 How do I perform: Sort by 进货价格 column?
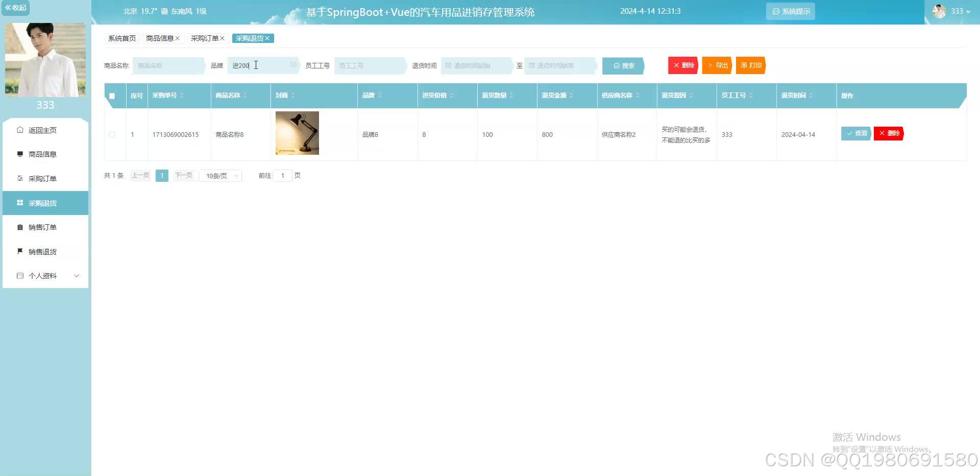pos(452,96)
